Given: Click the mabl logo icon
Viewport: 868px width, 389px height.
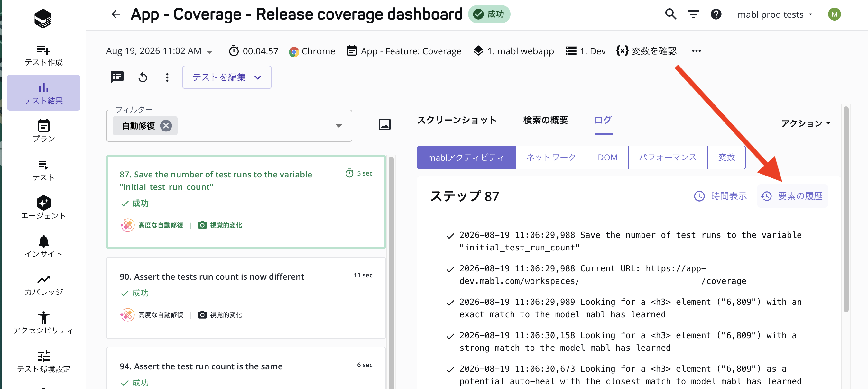Looking at the screenshot, I should [43, 19].
